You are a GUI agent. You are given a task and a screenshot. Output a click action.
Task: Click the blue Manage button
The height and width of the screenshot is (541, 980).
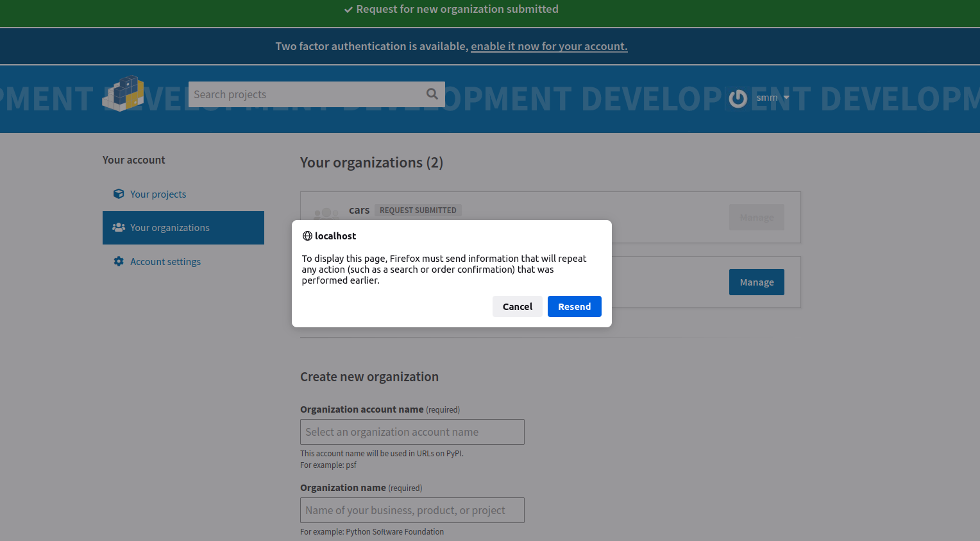756,282
